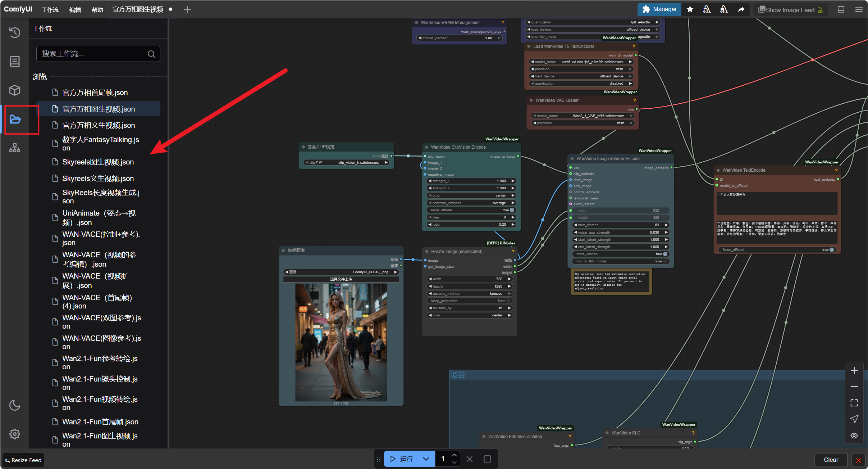Open the 帮助 menu
The height and width of the screenshot is (469, 868).
97,10
